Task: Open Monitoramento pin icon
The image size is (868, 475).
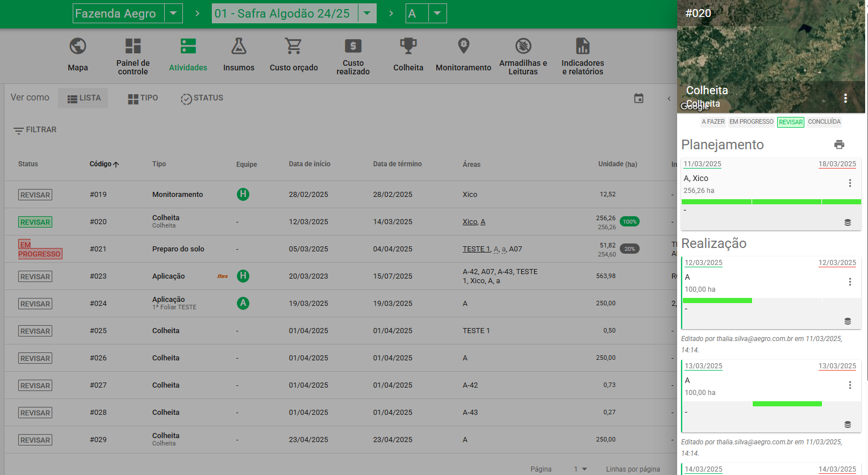Action: point(464,46)
